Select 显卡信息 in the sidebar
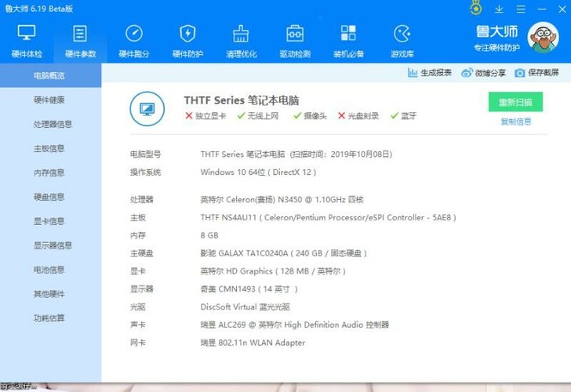 click(x=51, y=221)
